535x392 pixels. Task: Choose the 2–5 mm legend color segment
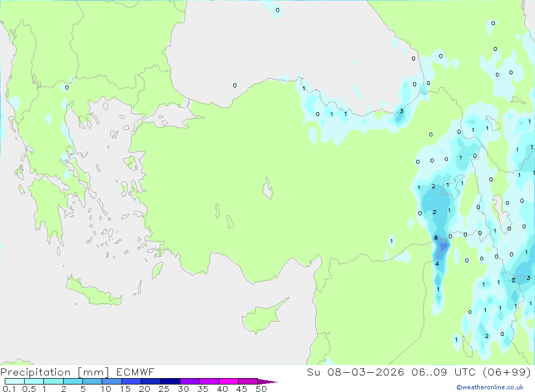73,381
